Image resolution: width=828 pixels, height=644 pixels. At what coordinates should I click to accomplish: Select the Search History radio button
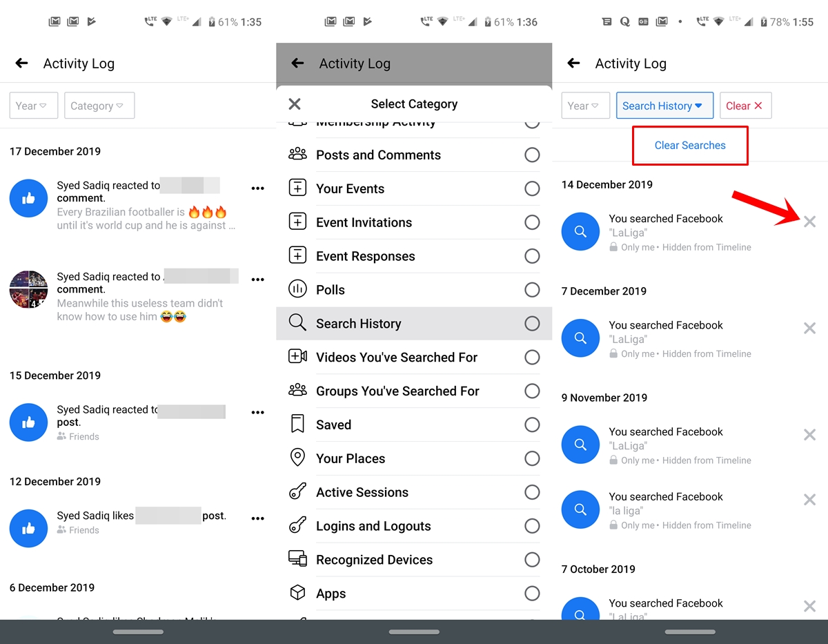(532, 324)
